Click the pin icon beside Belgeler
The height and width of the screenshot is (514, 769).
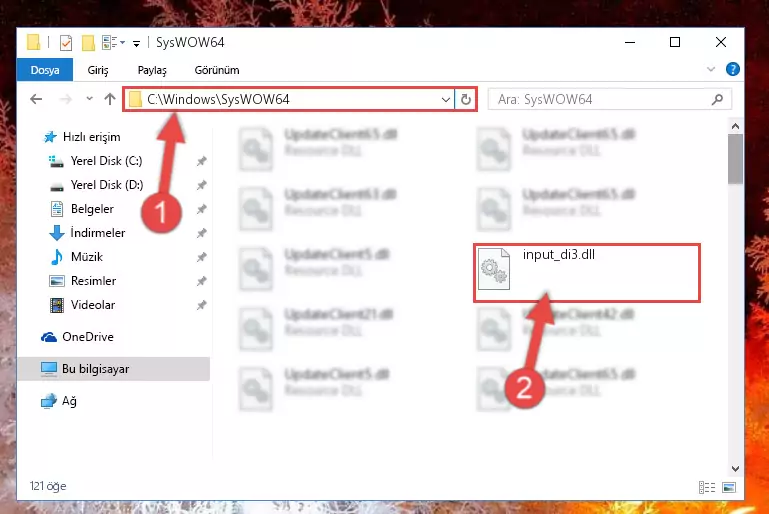pyautogui.click(x=201, y=209)
